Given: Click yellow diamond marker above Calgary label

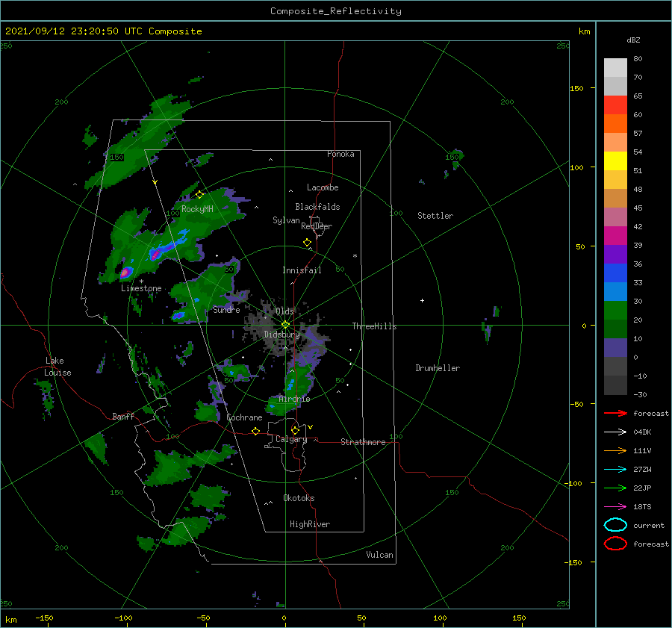Looking at the screenshot, I should [x=295, y=430].
